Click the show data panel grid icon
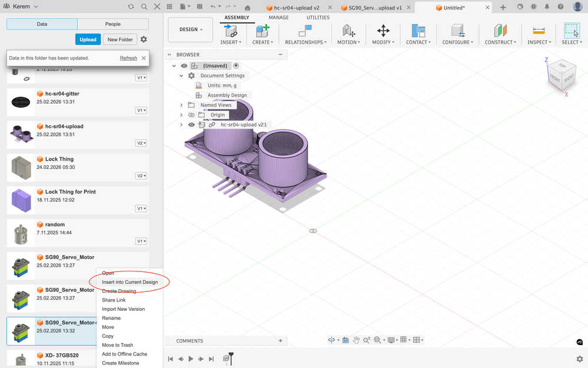This screenshot has width=588, height=368. coord(169,6)
